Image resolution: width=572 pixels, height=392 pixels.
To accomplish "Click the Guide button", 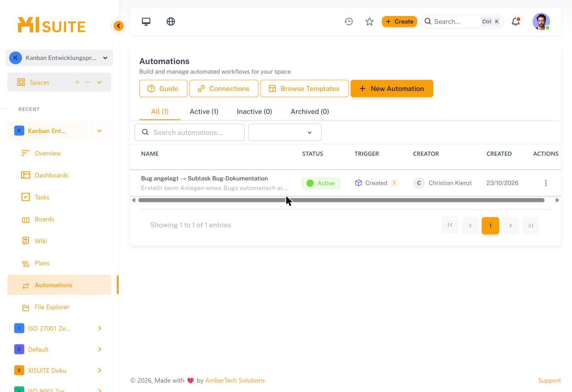I will click(x=163, y=89).
